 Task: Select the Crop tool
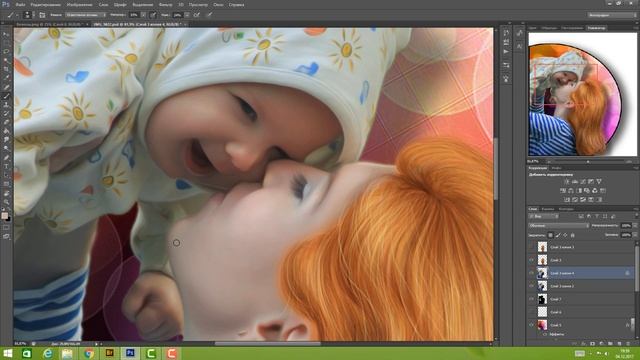(x=6, y=69)
